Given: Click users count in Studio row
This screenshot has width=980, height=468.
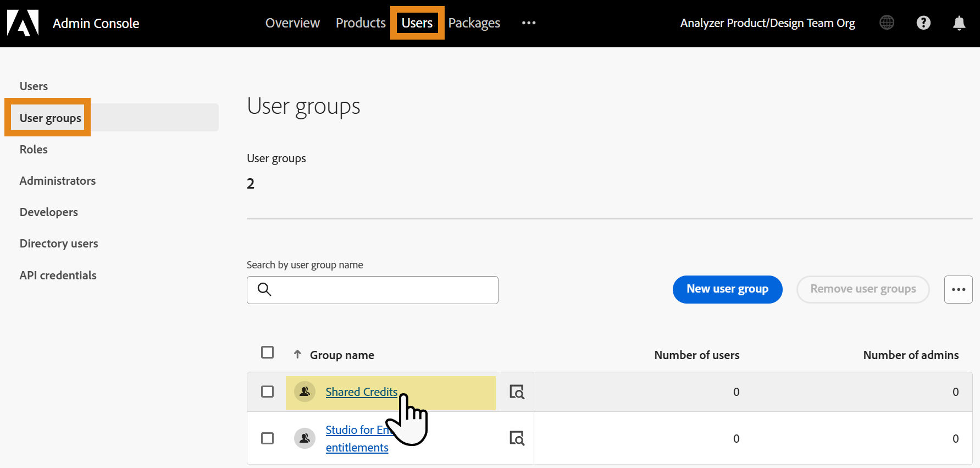Looking at the screenshot, I should (x=736, y=438).
